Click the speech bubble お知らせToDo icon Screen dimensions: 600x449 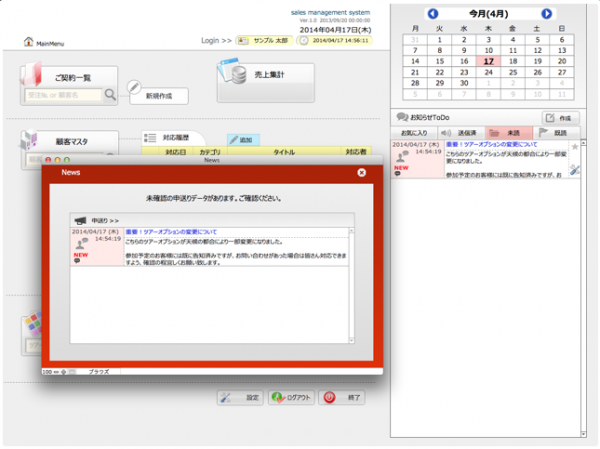coord(402,117)
